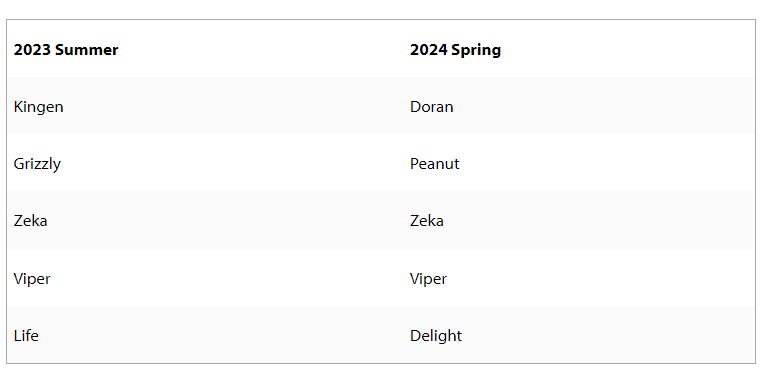This screenshot has height=374, width=766.
Task: Click Viper in the 2023 Summer column
Action: pos(32,279)
